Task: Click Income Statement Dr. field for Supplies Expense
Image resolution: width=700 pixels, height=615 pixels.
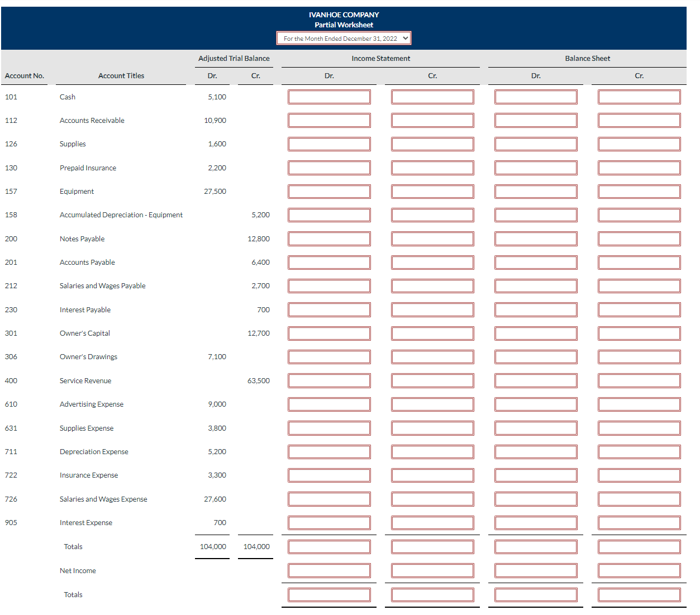Action: point(329,428)
